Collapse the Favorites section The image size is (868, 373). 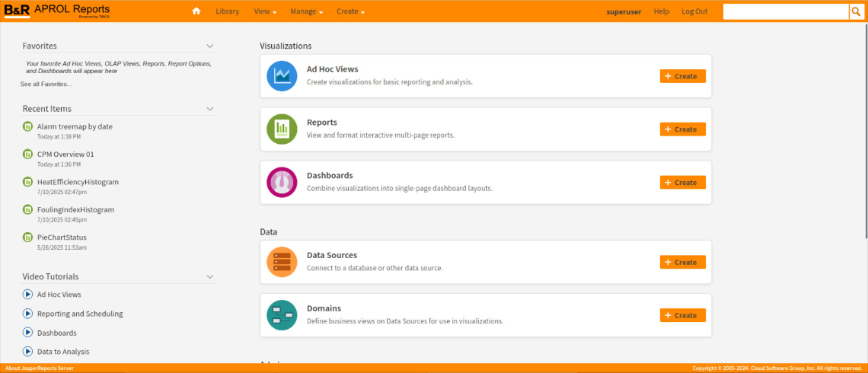click(x=210, y=46)
